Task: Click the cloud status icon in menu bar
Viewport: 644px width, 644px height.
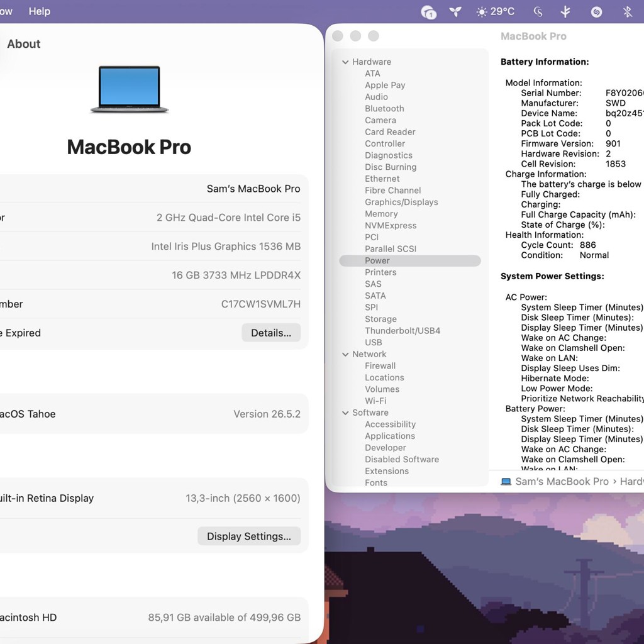Action: (428, 12)
